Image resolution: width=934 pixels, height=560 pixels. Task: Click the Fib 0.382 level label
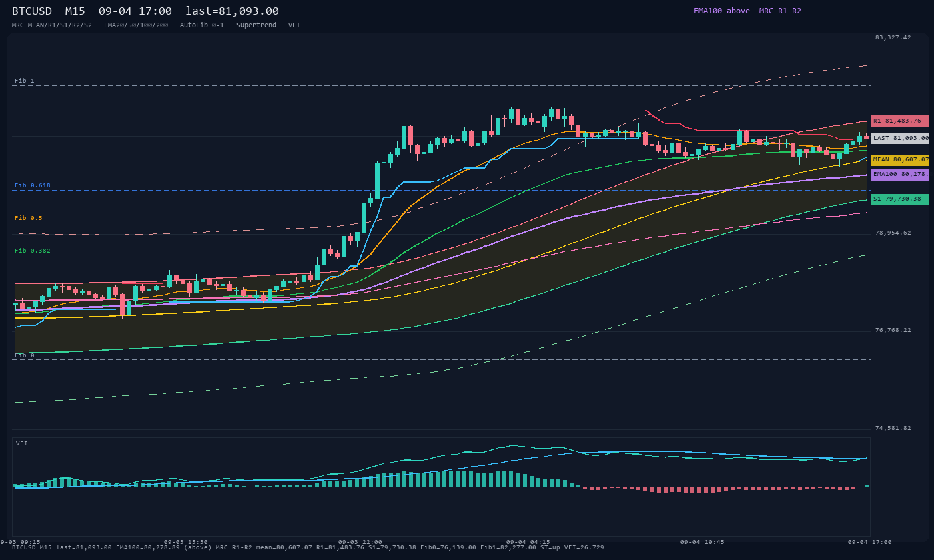tap(33, 251)
